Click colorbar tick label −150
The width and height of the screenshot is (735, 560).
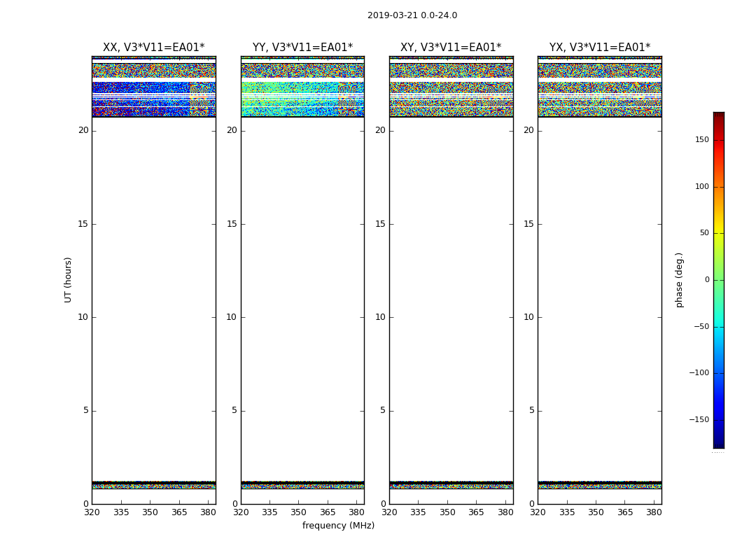coord(699,419)
